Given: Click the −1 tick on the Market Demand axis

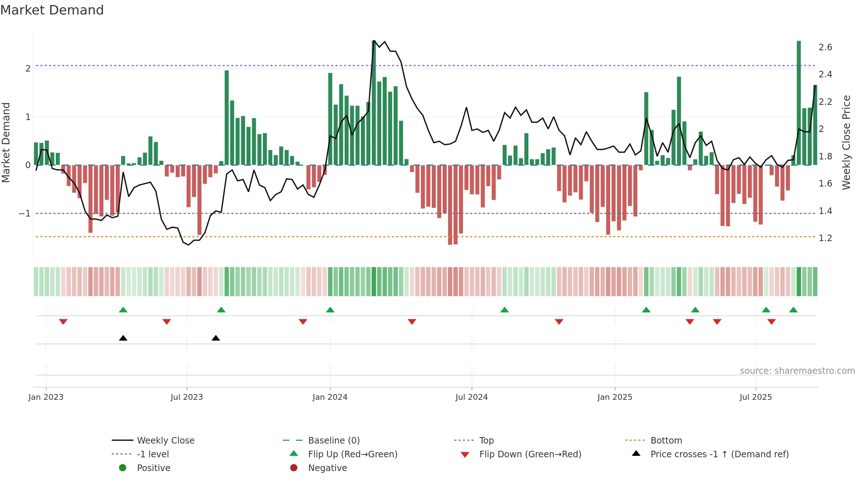Looking at the screenshot, I should click(25, 213).
